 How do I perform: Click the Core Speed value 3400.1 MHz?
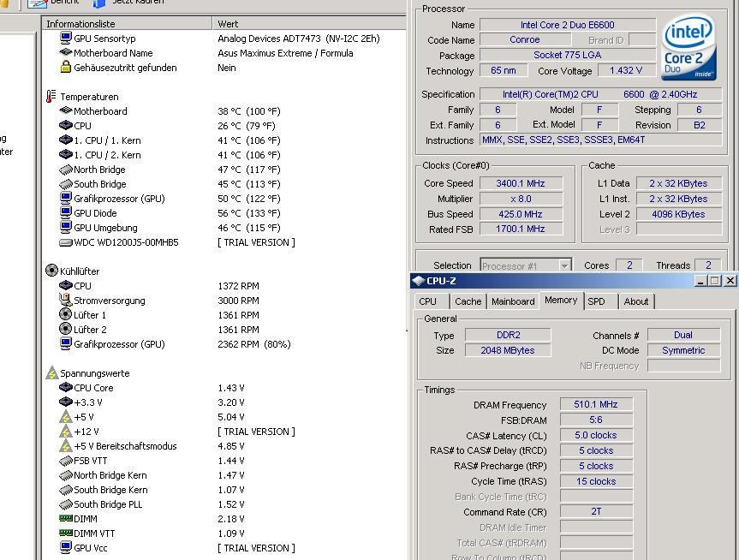pos(521,183)
